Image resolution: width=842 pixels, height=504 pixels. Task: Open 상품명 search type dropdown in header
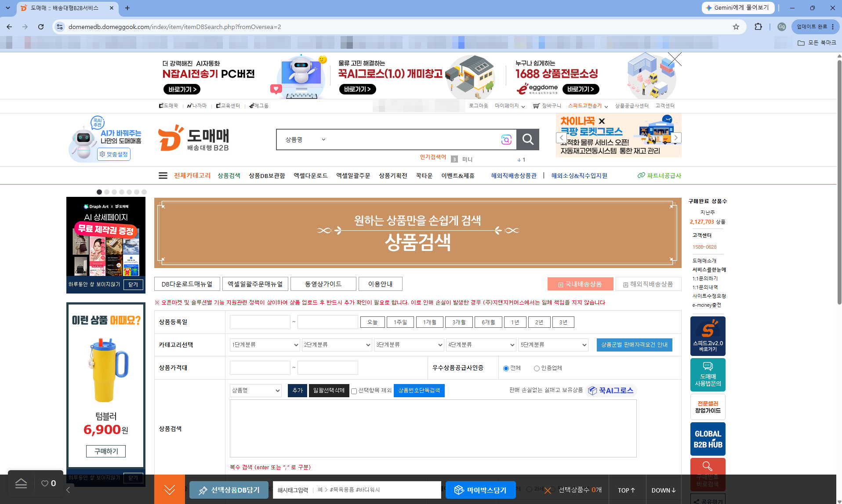click(305, 139)
